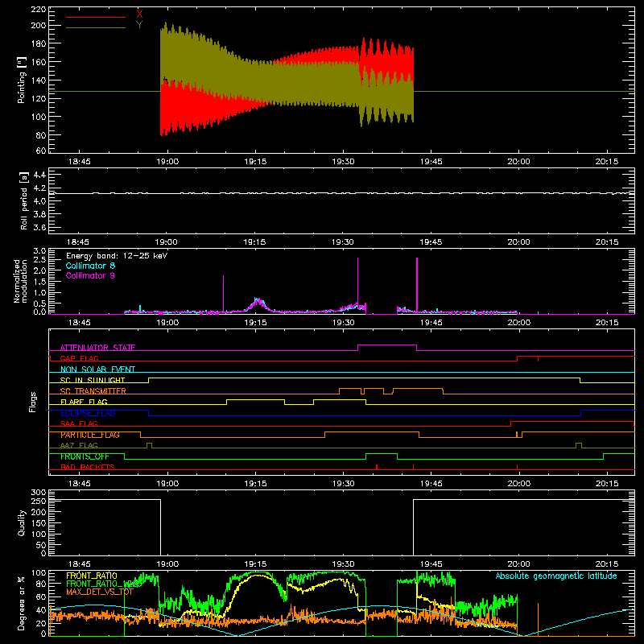Click 'Absolute geomagnetic latitude' legend text
This screenshot has height=644, width=644.
pyautogui.click(x=556, y=576)
